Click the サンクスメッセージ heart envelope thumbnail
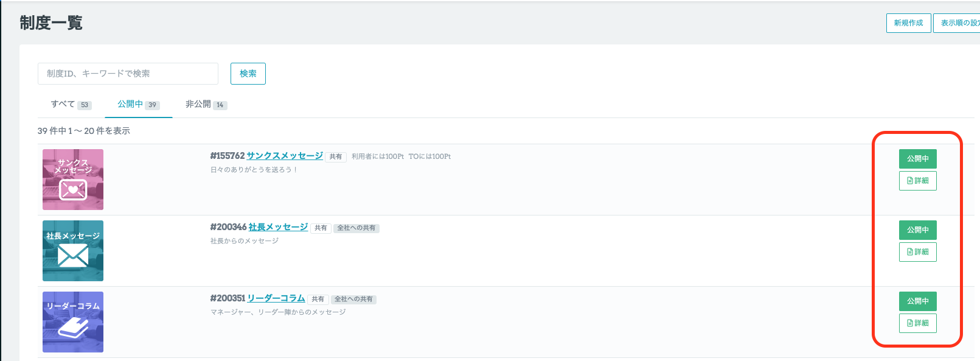 [73, 180]
